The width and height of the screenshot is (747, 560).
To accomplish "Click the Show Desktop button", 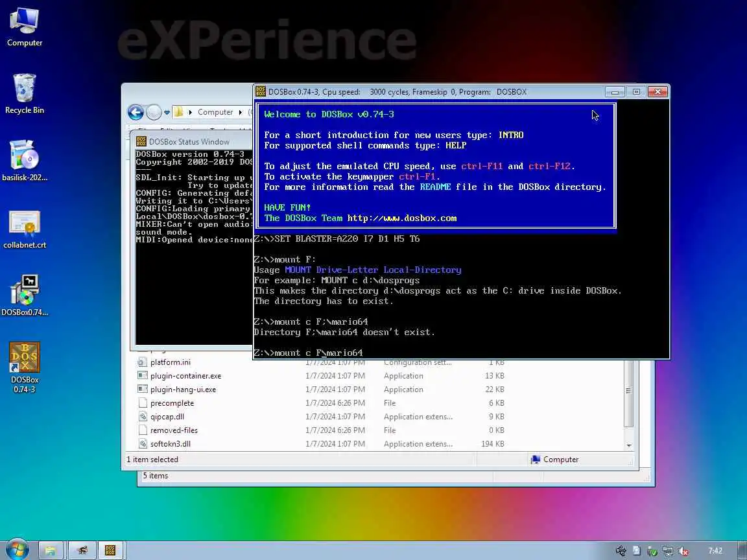I will (742, 550).
